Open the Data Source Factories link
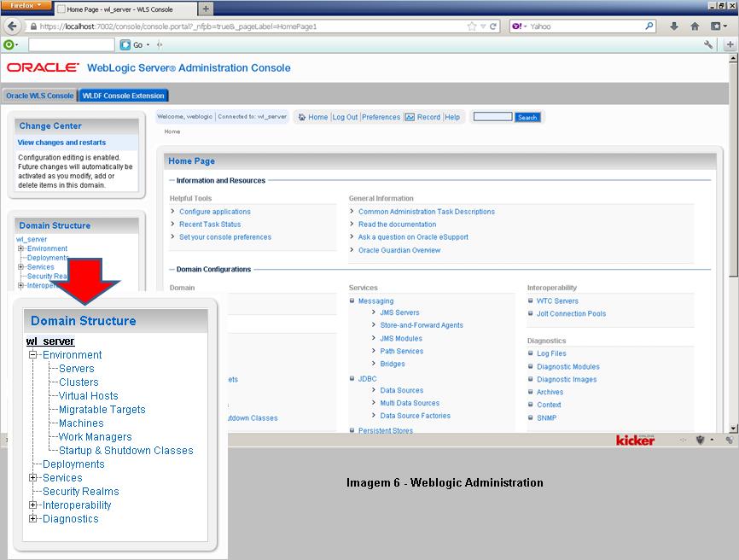Image resolution: width=739 pixels, height=560 pixels. pos(416,416)
